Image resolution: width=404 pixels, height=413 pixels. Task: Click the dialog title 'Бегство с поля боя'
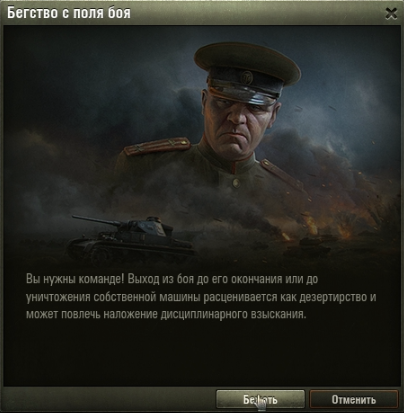click(69, 13)
